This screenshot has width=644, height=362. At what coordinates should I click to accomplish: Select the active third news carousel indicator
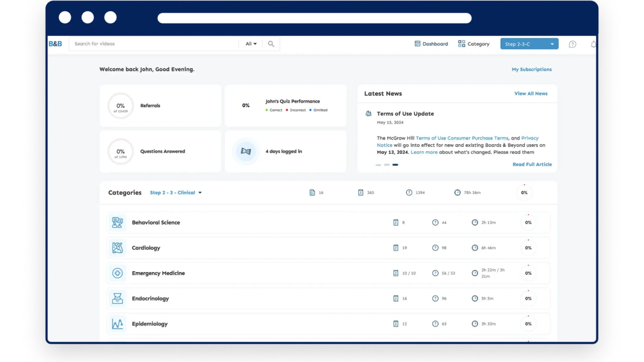[395, 165]
